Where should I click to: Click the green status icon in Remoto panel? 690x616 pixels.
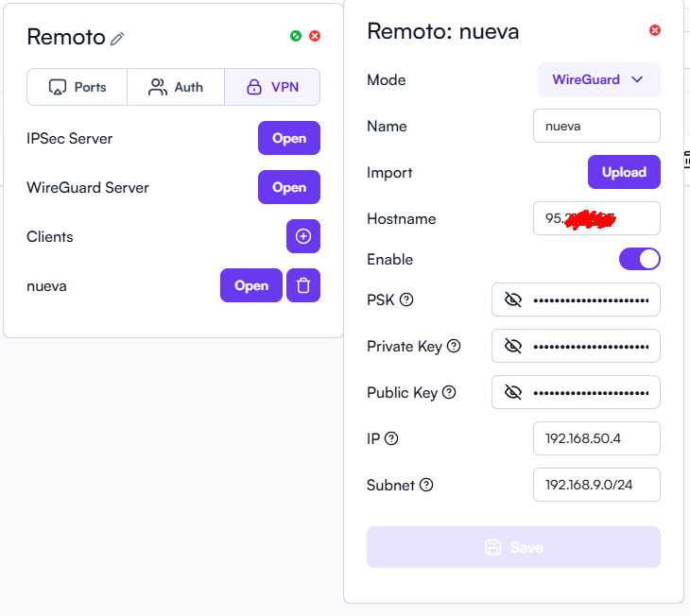(x=296, y=36)
